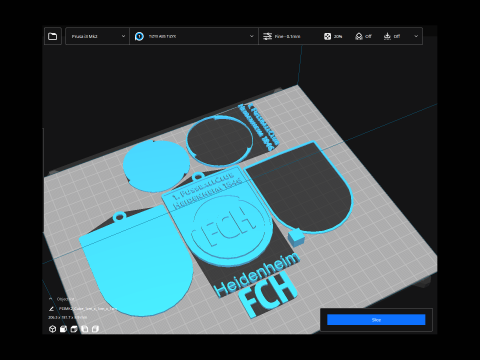
Task: Click the PI3MK2 job name text
Action: click(x=87, y=309)
